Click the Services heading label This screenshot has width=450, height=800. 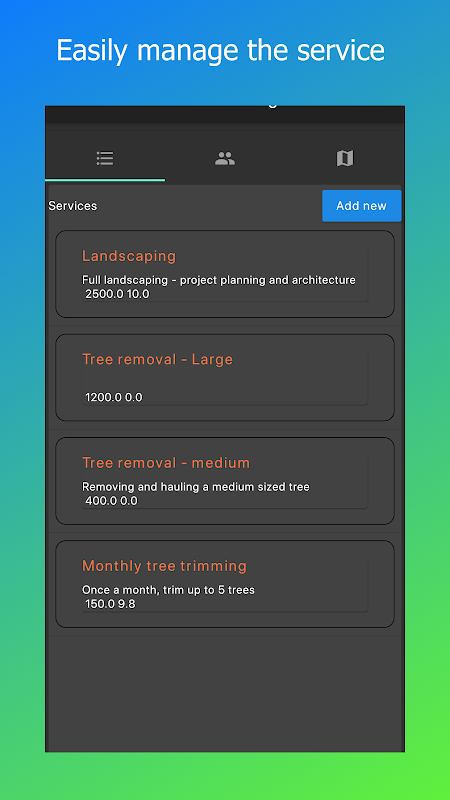point(72,206)
